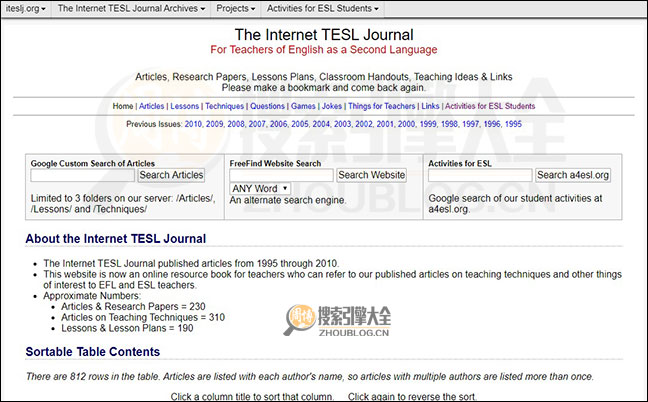Image resolution: width=648 pixels, height=402 pixels.
Task: Open the 1998 previous issue
Action: 449,124
